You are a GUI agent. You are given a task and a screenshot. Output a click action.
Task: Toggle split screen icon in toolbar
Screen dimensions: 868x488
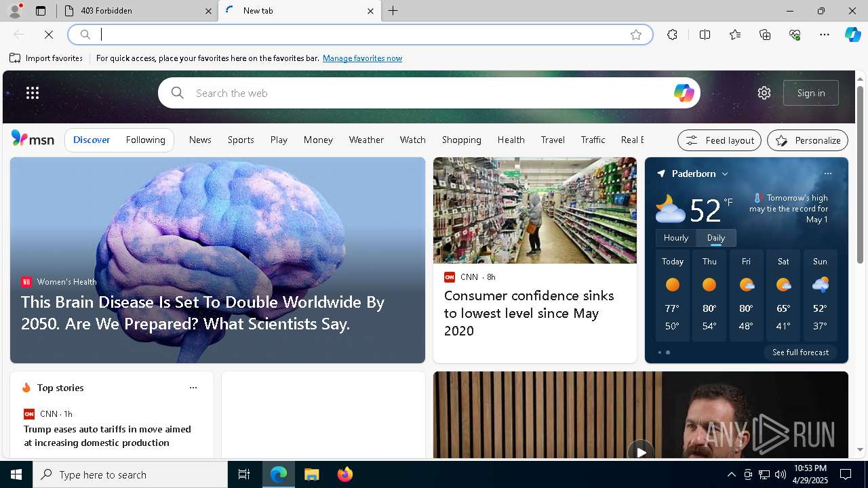point(705,35)
